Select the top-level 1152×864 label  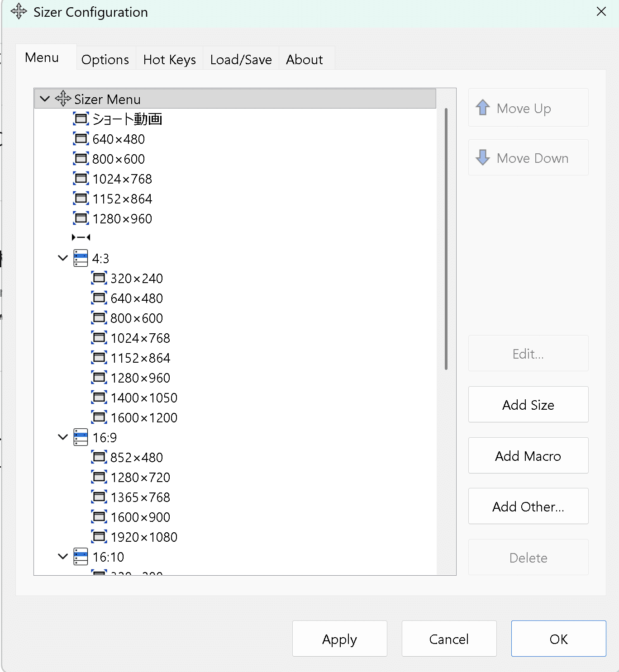122,199
